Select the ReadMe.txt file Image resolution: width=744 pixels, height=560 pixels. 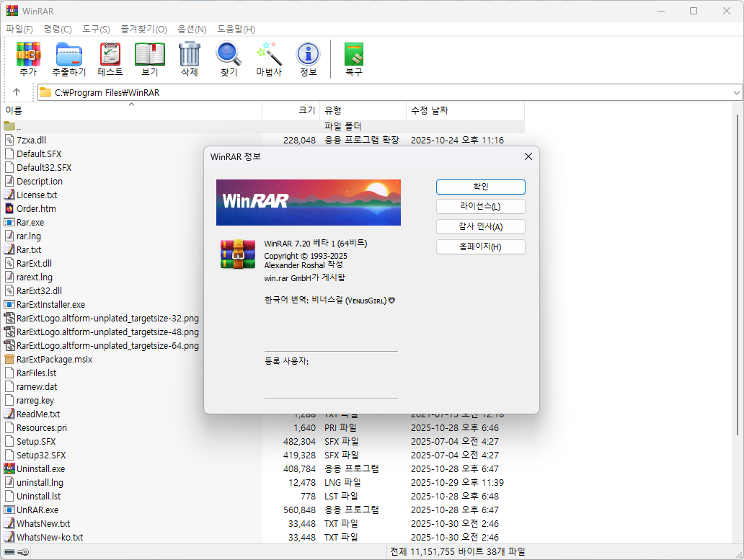tap(38, 414)
